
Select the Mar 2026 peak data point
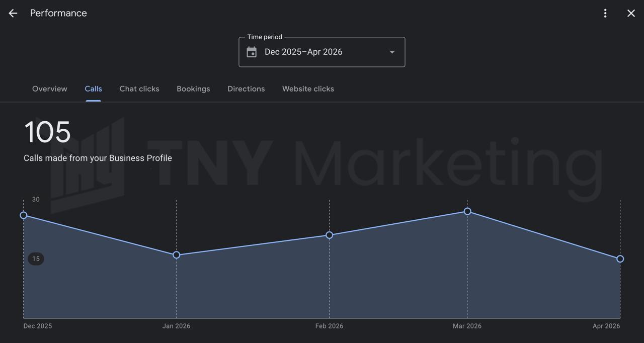467,211
